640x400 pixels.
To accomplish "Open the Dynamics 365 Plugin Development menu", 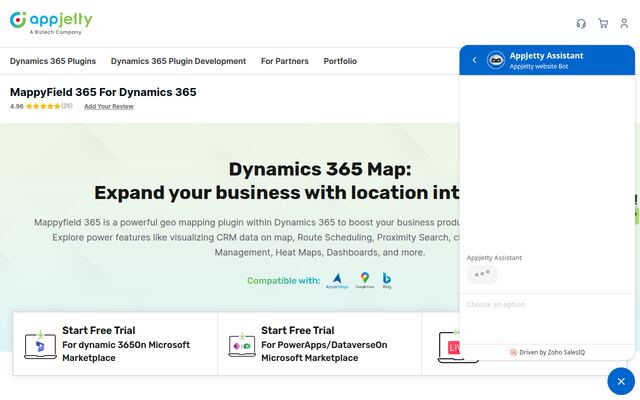I will [178, 61].
